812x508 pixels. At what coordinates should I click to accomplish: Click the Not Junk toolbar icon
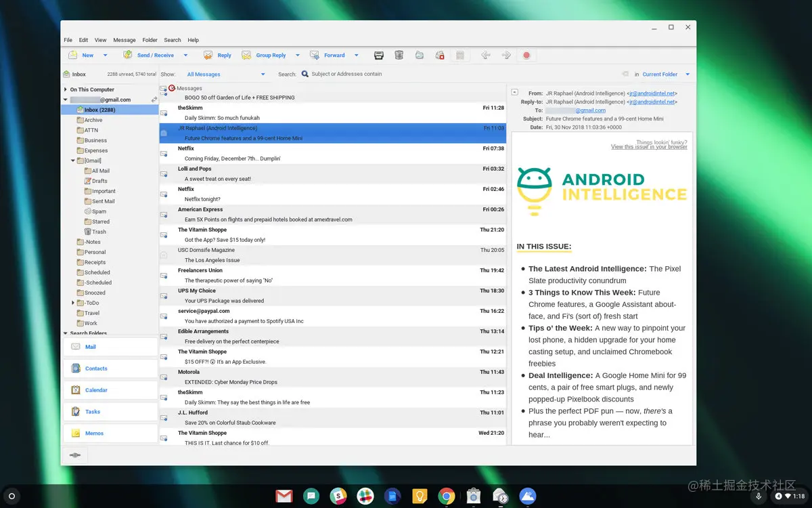point(440,56)
